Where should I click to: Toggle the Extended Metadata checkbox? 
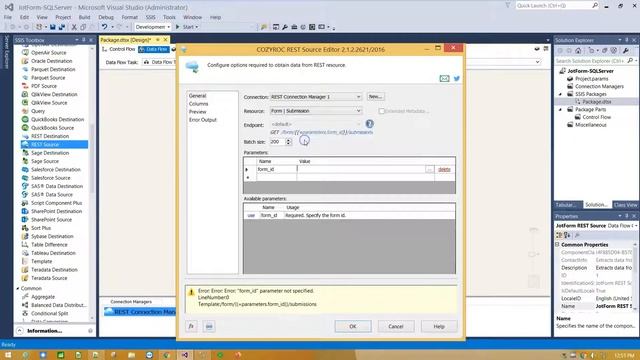coord(382,111)
